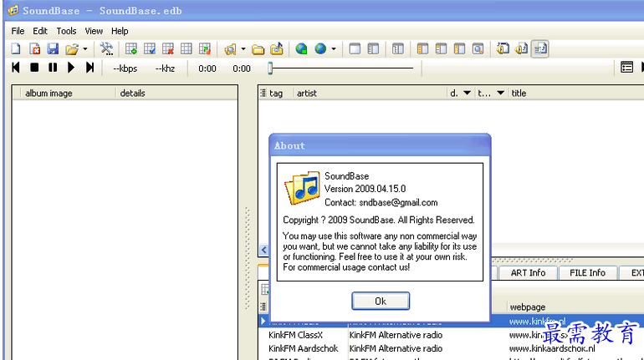The image size is (644, 360).
Task: Open the dropdown arrow beside the open folder
Action: (x=85, y=49)
